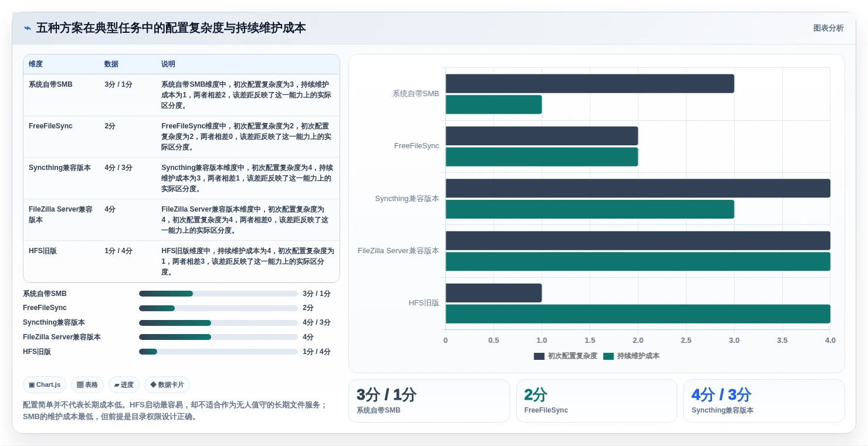Viewport: 868px width, 446px height.
Task: Click Syncthing兼容版本 table row name
Action: point(60,168)
